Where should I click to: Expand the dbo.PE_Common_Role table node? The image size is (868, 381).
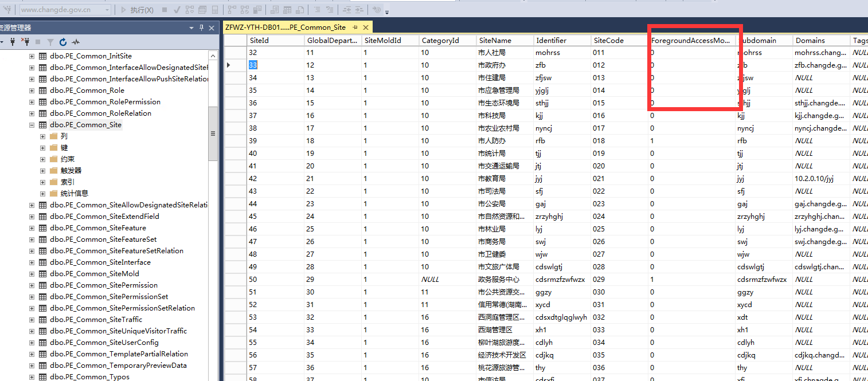coord(32,91)
